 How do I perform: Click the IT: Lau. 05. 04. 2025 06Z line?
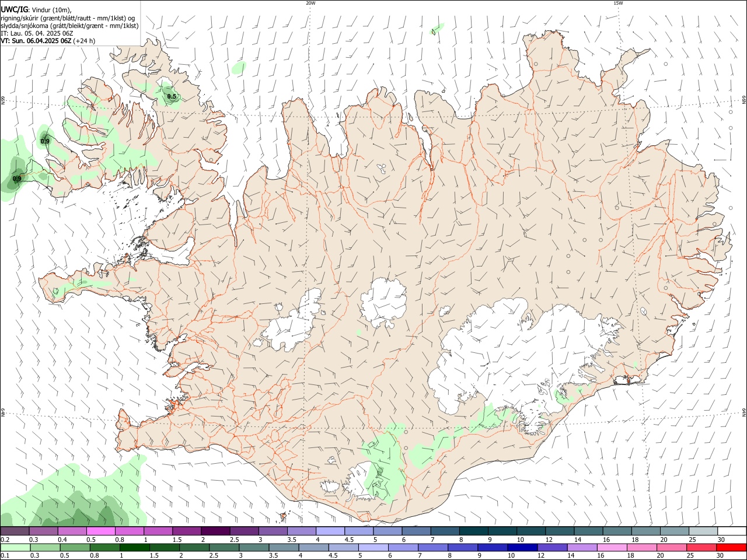coord(37,33)
